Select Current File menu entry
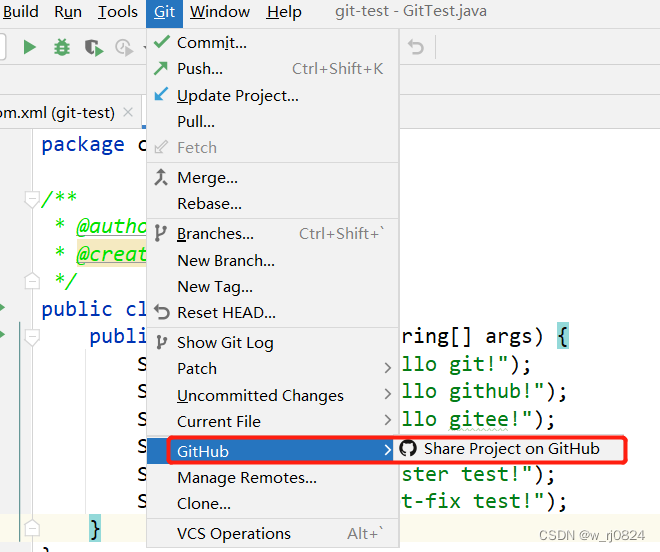660x552 pixels. click(272, 421)
